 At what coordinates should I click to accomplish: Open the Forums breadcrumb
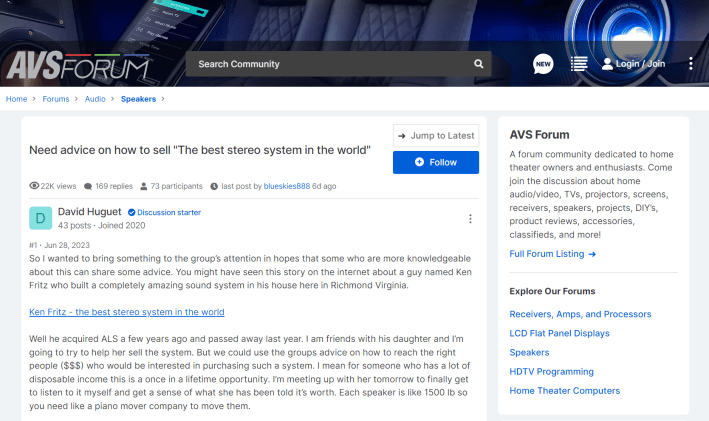pos(56,99)
